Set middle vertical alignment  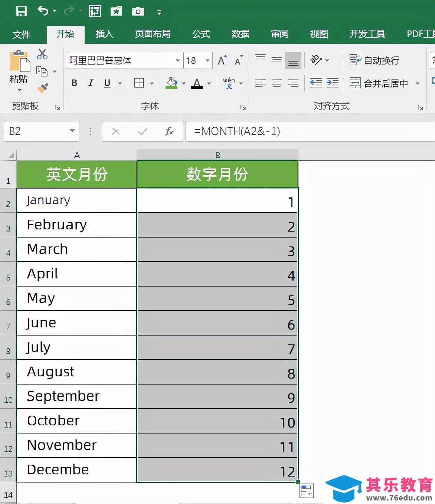277,60
